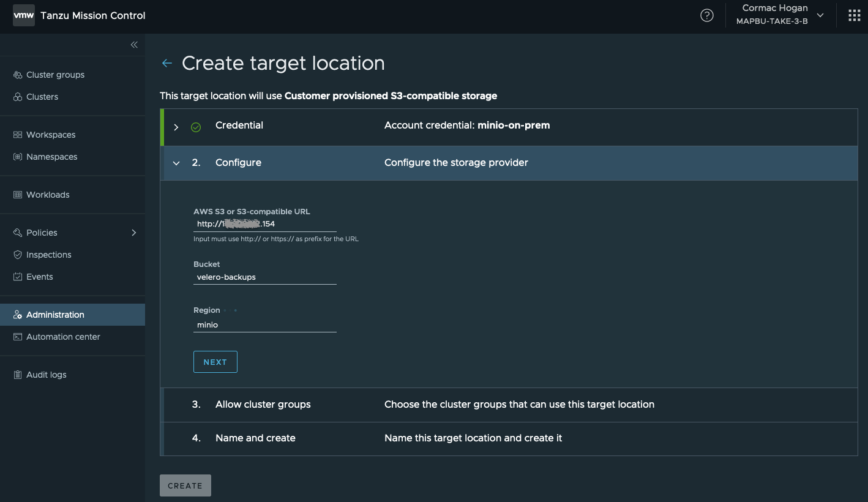Click the MAPBU-TAKE-3-B organization name
This screenshot has height=502, width=868.
772,21
